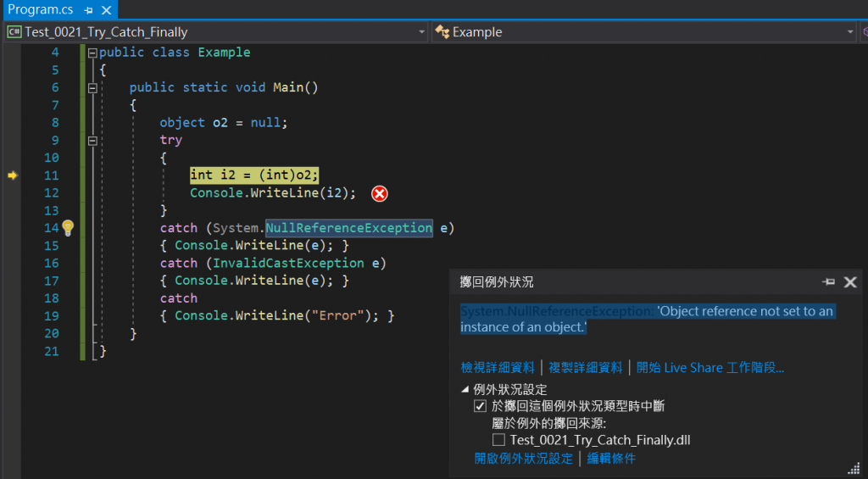Collapse the 例外狀況設定 section
Screen dimensions: 868x479
465,389
